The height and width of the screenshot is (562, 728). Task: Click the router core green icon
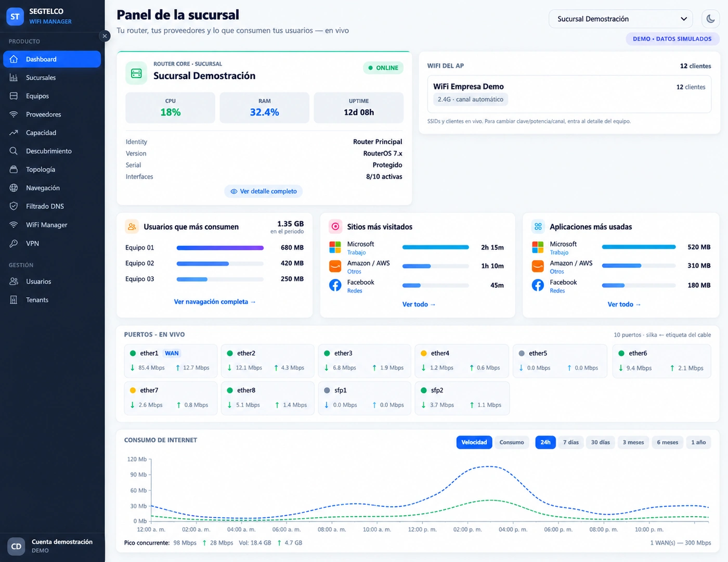click(x=136, y=73)
